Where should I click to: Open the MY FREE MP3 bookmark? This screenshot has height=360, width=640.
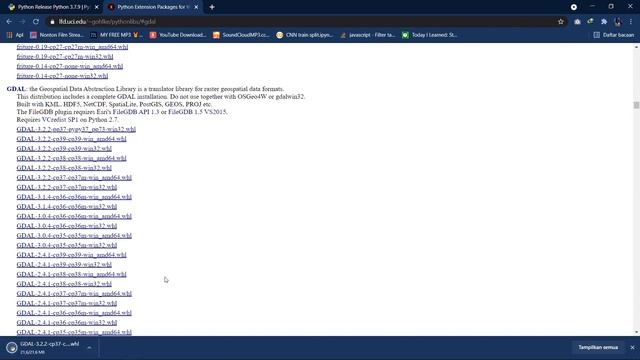click(116, 35)
